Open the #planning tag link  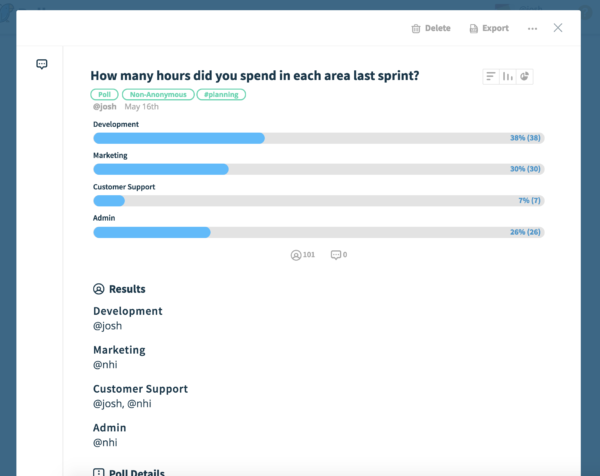221,95
